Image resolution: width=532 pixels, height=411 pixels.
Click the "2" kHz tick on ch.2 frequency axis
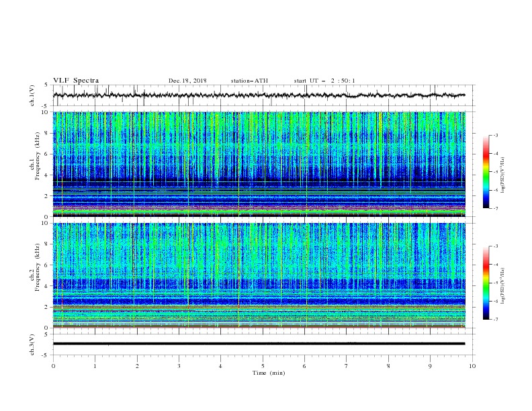[x=46, y=307]
